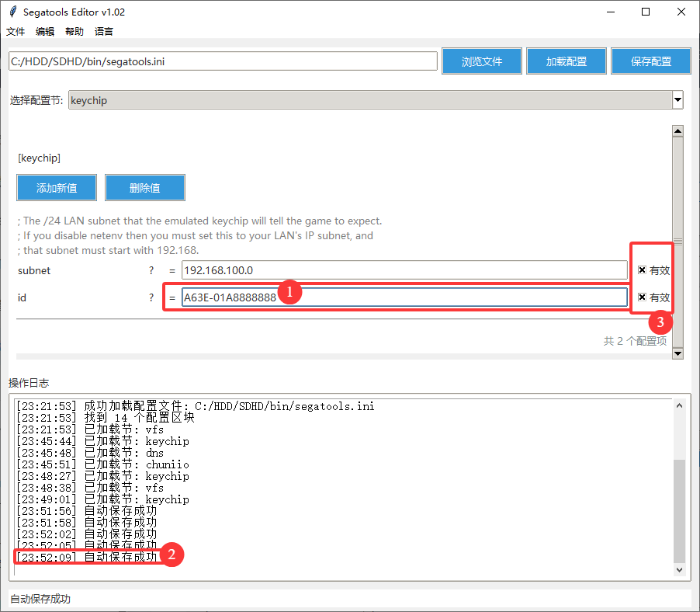Screen dimensions: 700x612
Task: Click the 删除值 button
Action: point(145,188)
